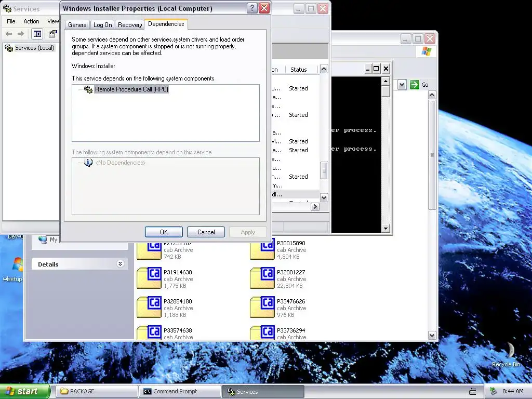The image size is (532, 399).
Task: Click the Windows flag logo in Explorer
Action: pyautogui.click(x=427, y=51)
